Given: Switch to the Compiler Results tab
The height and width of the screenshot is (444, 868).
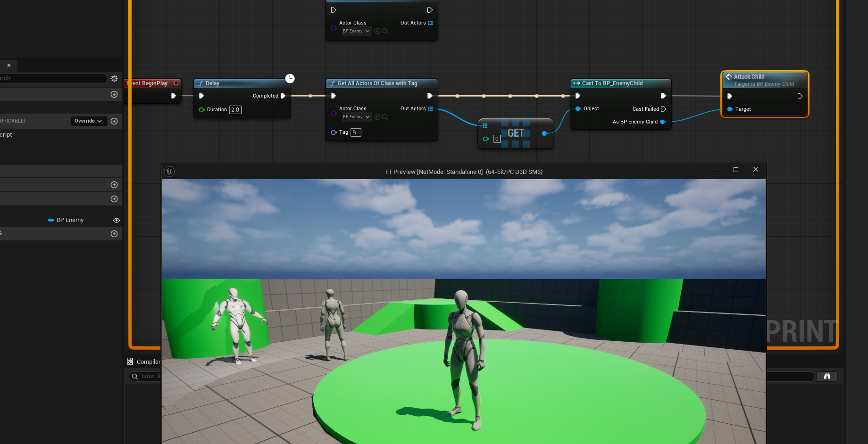Looking at the screenshot, I should [x=144, y=362].
